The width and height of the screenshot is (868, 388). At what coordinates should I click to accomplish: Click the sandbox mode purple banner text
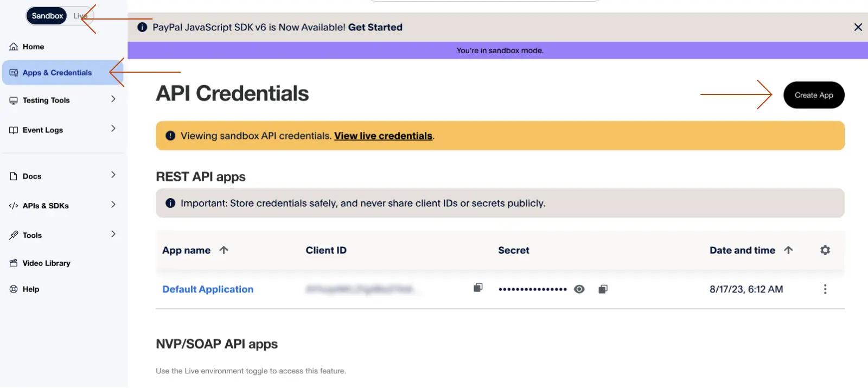(500, 50)
